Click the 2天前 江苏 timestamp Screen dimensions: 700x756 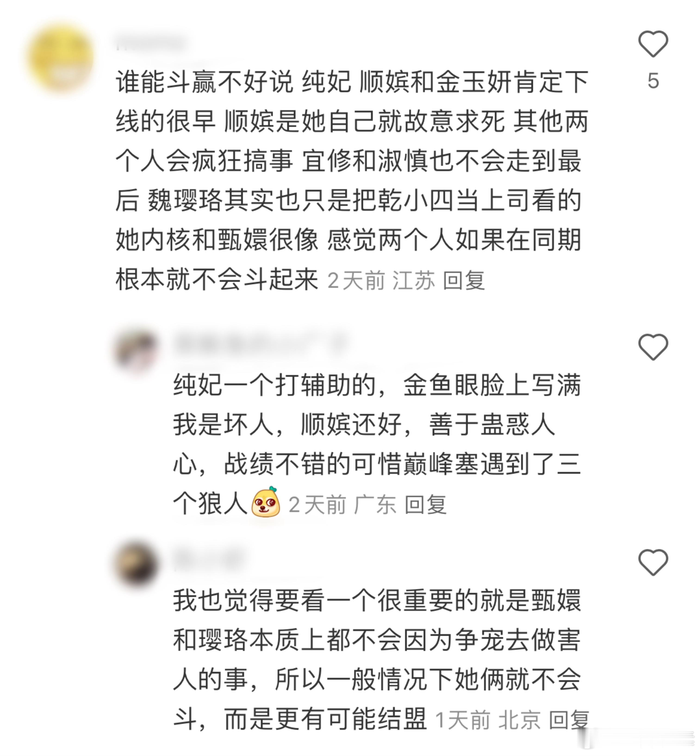coord(381,281)
